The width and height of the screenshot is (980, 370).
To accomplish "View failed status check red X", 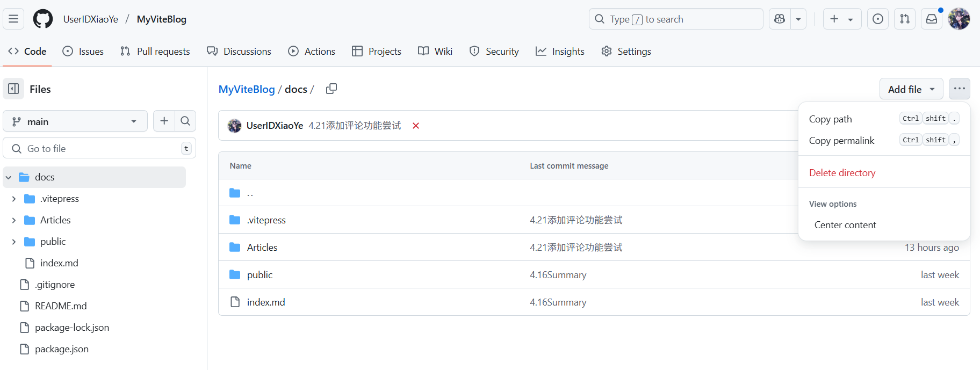I will pyautogui.click(x=416, y=126).
